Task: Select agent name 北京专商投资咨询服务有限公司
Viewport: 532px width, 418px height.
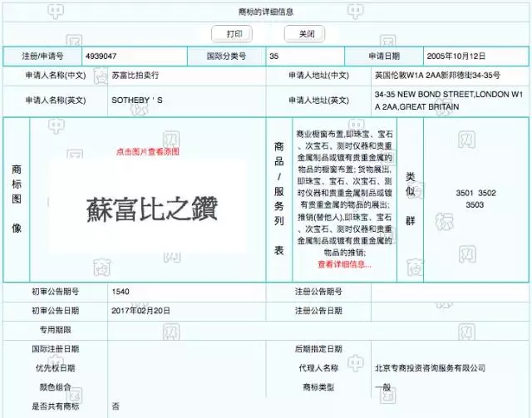Action: (430, 368)
